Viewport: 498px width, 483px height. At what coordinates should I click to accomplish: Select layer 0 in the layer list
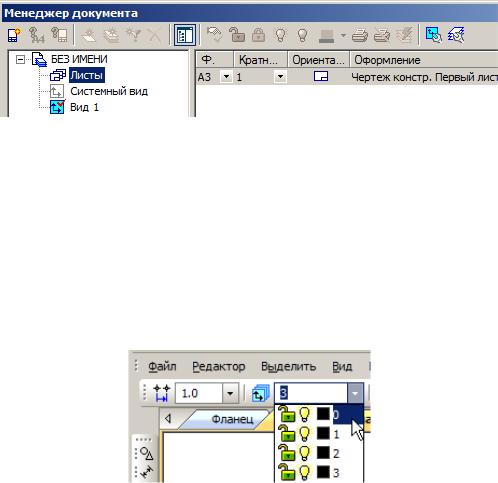coord(348,414)
